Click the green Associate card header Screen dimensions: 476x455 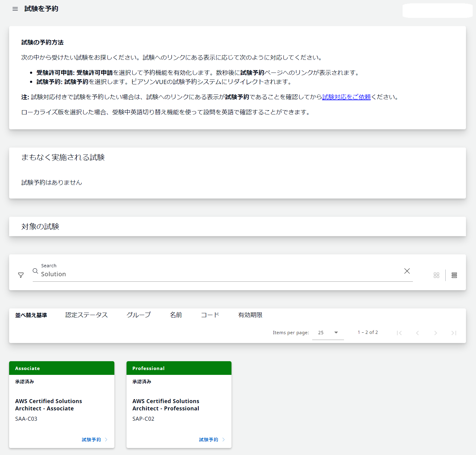coord(62,368)
